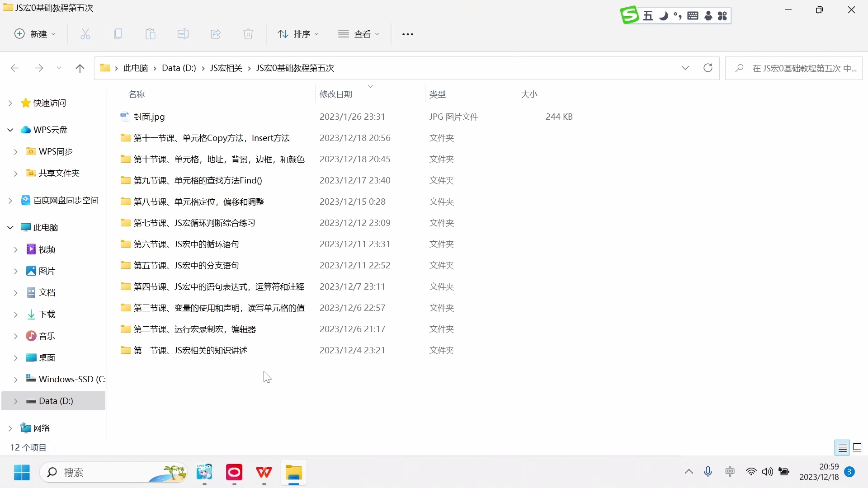Click the Rename icon in toolbar
The width and height of the screenshot is (868, 488).
[183, 34]
